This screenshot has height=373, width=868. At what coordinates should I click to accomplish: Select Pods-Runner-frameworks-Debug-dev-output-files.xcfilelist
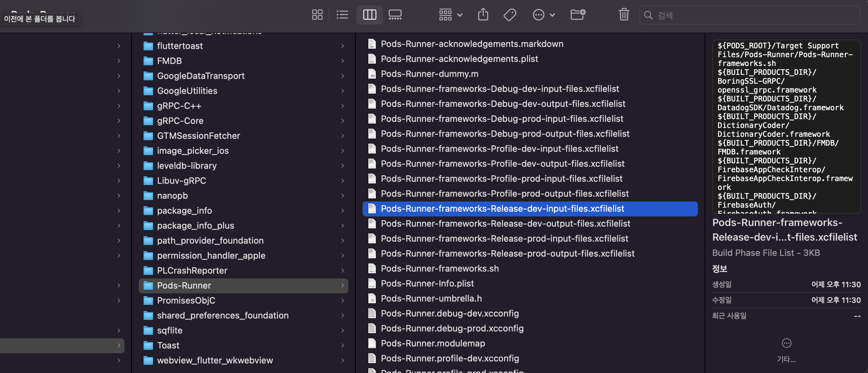pyautogui.click(x=530, y=104)
